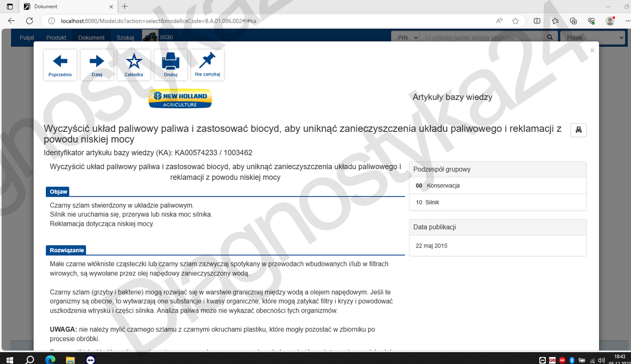Open hierarchy tree icon beside article title
631x364 pixels.
coord(579,130)
